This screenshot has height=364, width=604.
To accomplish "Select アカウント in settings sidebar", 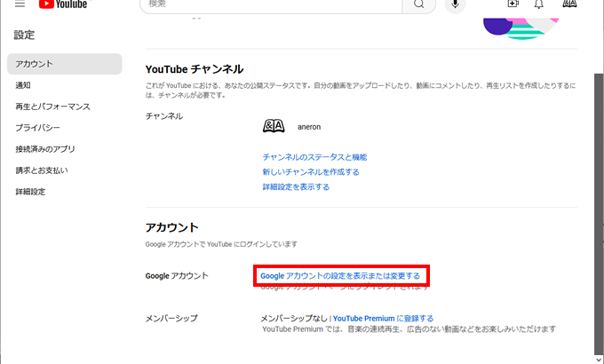I will point(65,64).
